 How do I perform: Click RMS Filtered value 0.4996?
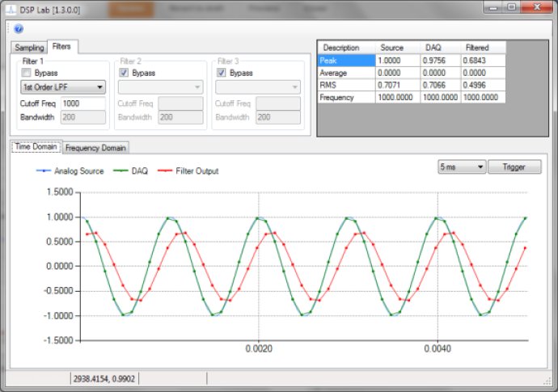pyautogui.click(x=484, y=85)
